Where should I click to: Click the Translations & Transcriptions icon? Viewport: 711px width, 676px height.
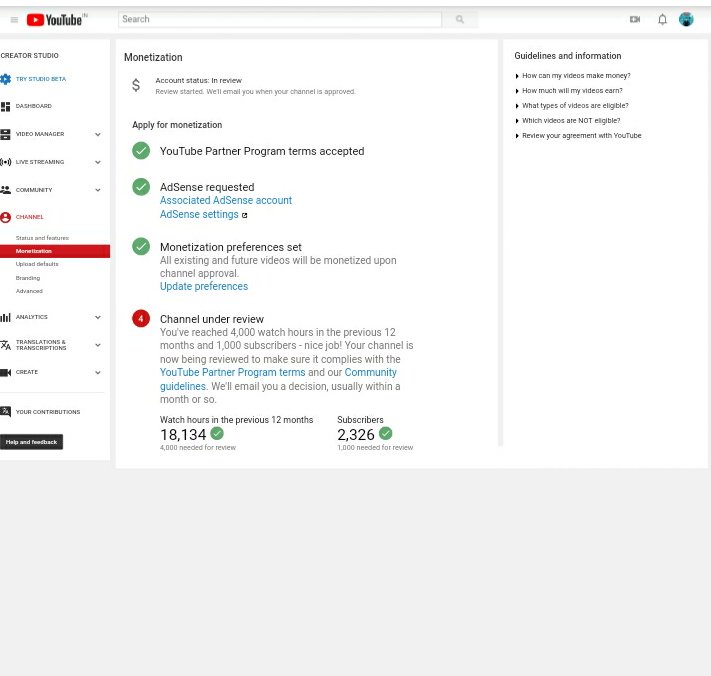pos(5,345)
